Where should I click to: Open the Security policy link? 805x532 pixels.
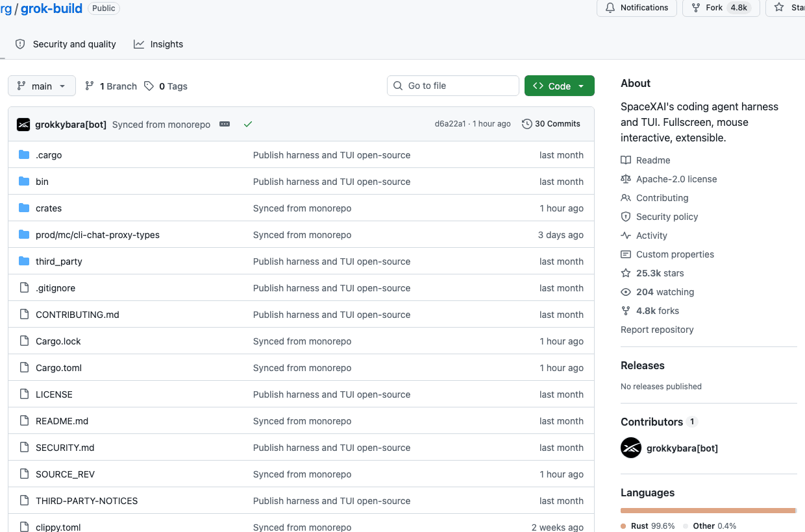point(667,217)
